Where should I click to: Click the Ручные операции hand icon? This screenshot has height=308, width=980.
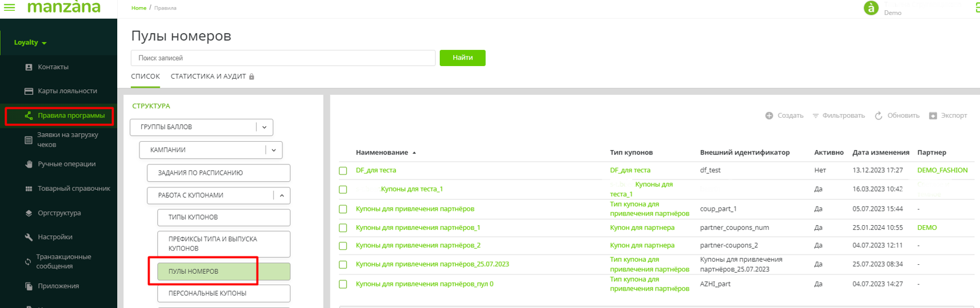[29, 164]
